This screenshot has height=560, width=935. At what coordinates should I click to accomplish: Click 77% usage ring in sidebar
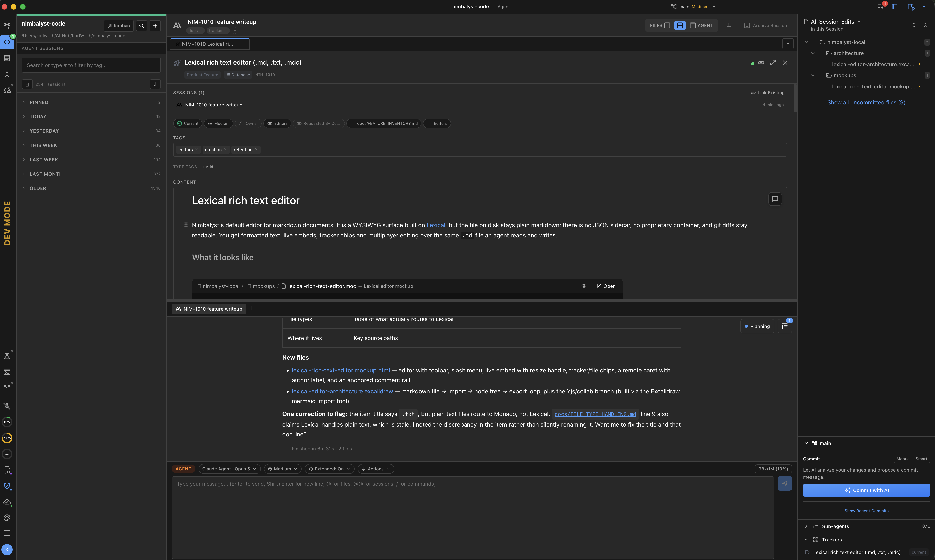7,438
